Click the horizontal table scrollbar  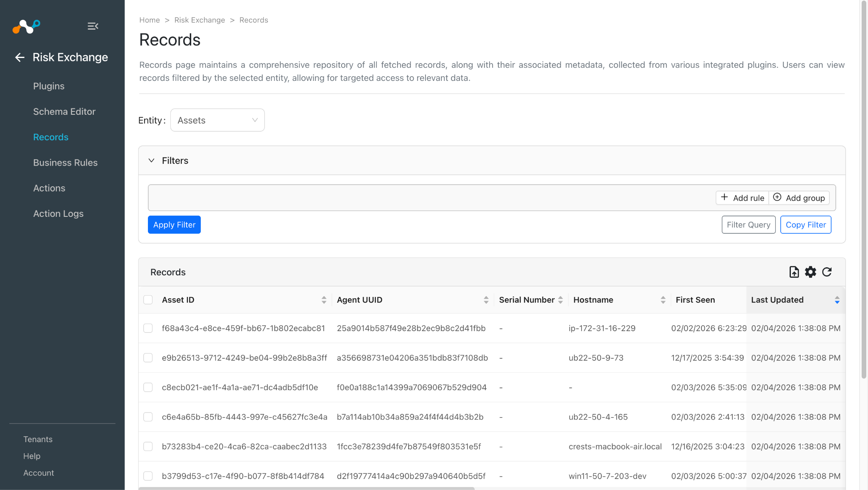(306, 488)
